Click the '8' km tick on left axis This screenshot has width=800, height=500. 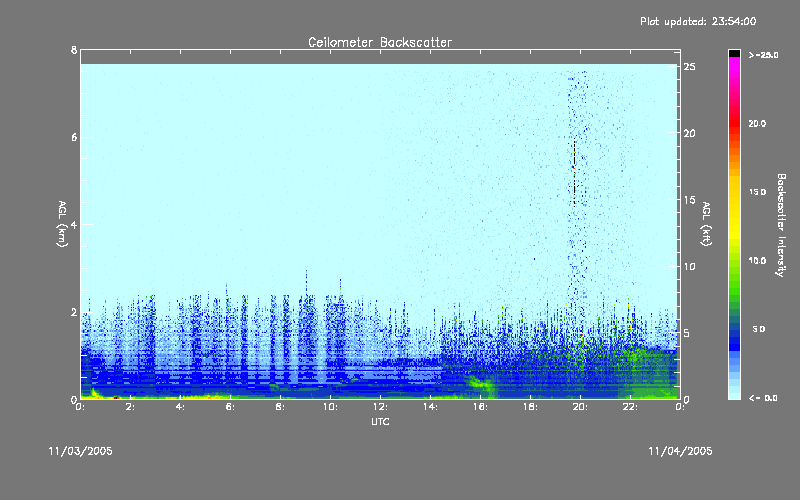coord(74,50)
